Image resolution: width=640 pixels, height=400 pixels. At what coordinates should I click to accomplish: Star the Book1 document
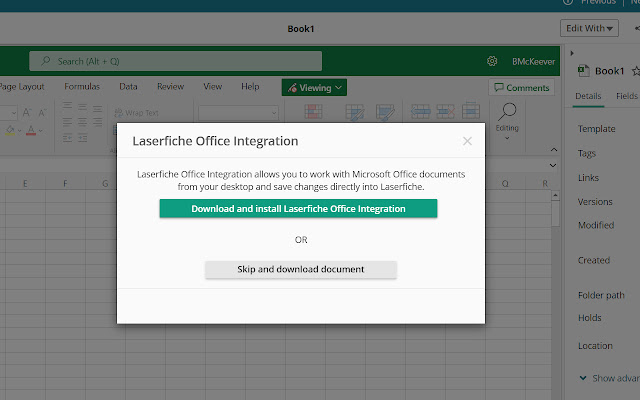(635, 71)
